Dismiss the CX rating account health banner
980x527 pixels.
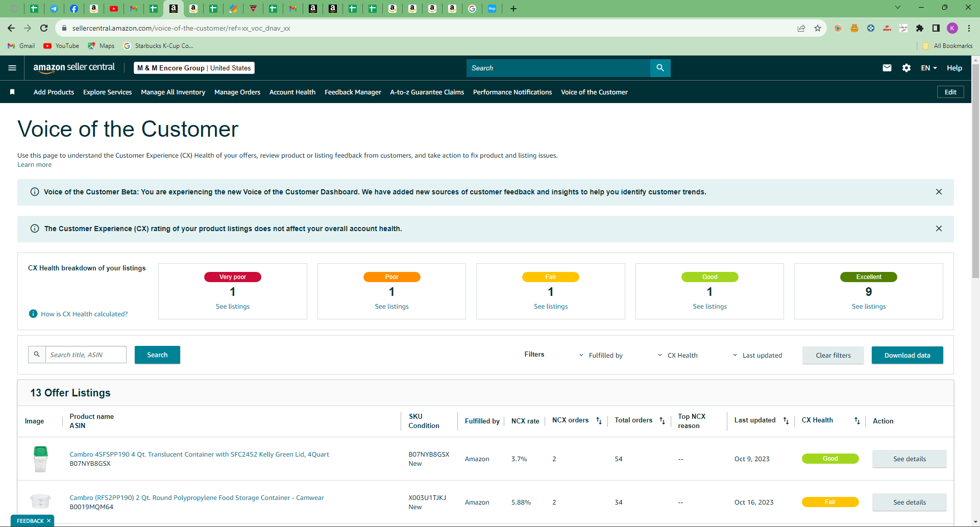click(x=939, y=229)
